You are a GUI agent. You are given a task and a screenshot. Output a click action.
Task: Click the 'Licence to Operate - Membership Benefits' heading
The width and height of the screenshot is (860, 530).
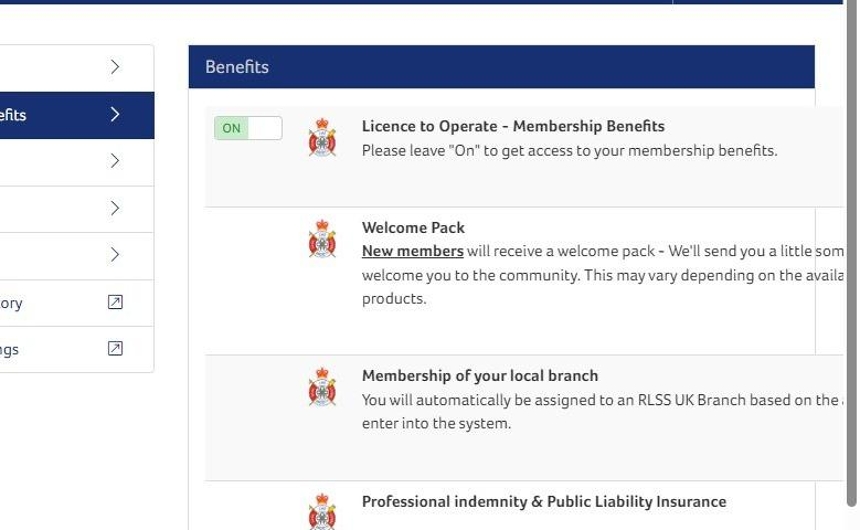point(513,126)
